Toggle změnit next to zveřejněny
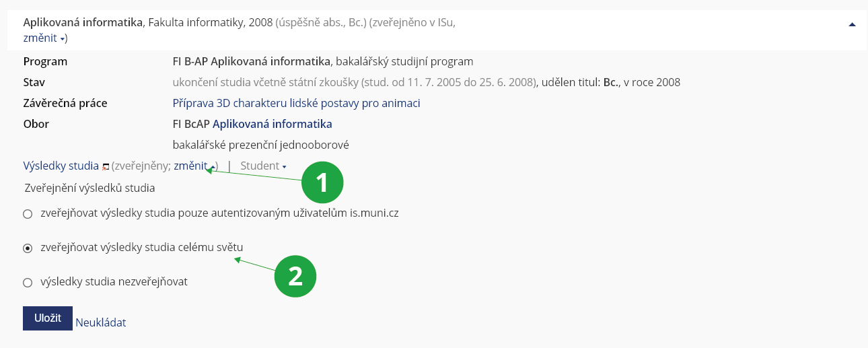 [193, 166]
